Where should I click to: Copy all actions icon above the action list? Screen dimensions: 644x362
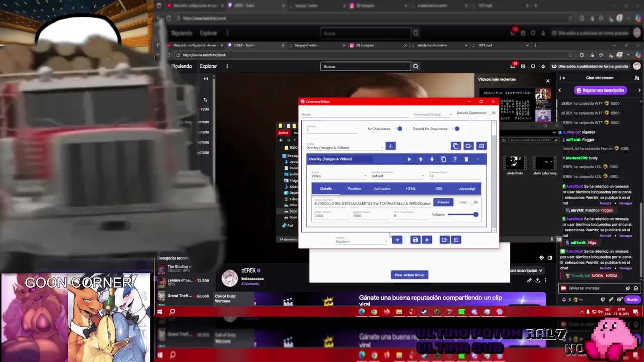point(456,146)
